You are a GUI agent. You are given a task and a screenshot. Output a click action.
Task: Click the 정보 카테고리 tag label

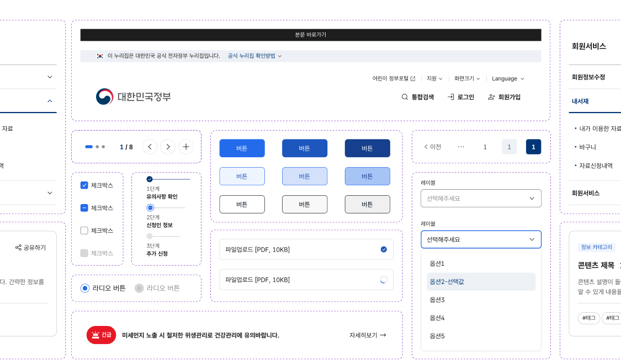pyautogui.click(x=597, y=247)
